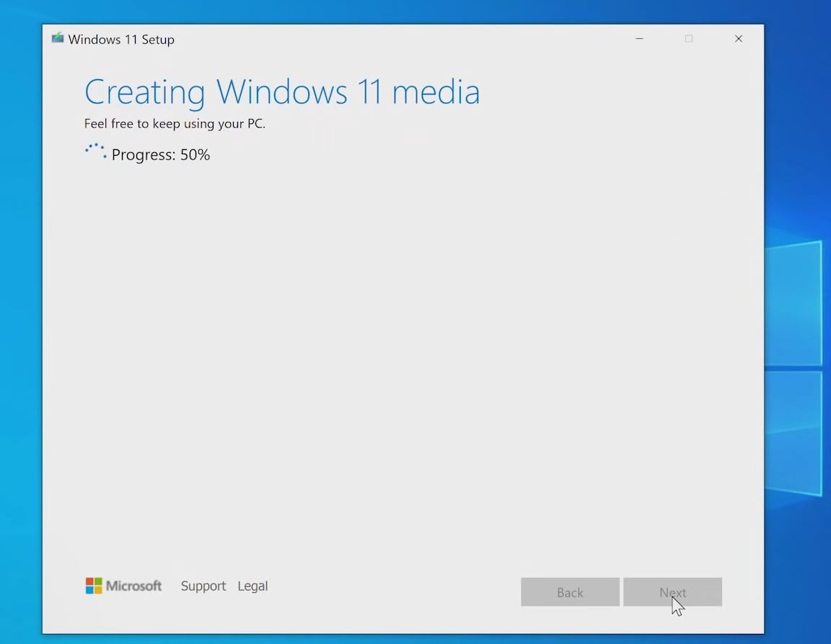Viewport: 831px width, 644px height.
Task: Click the Windows 11 Setup title icon
Action: point(57,38)
